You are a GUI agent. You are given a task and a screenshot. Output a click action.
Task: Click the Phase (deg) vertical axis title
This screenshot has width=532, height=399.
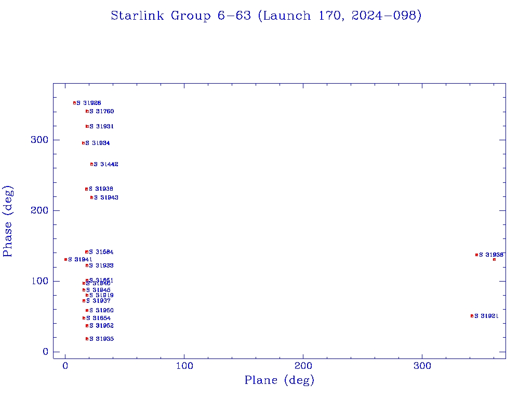tap(7, 221)
